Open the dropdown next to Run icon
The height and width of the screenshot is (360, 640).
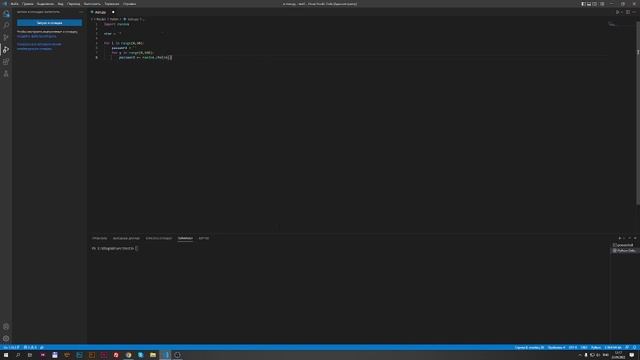[x=622, y=12]
